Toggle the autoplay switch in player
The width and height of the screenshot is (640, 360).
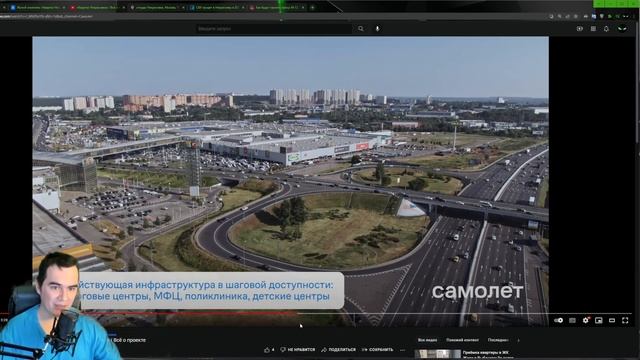tap(559, 320)
